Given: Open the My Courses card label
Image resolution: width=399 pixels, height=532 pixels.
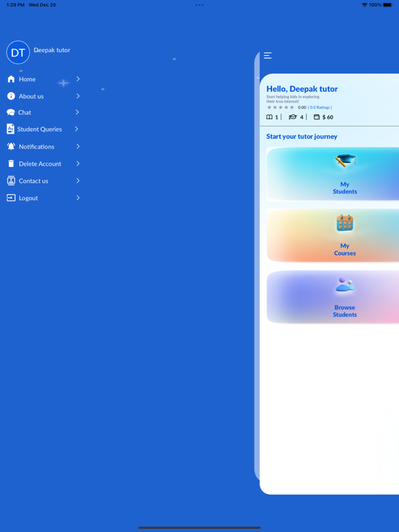Looking at the screenshot, I should click(345, 249).
